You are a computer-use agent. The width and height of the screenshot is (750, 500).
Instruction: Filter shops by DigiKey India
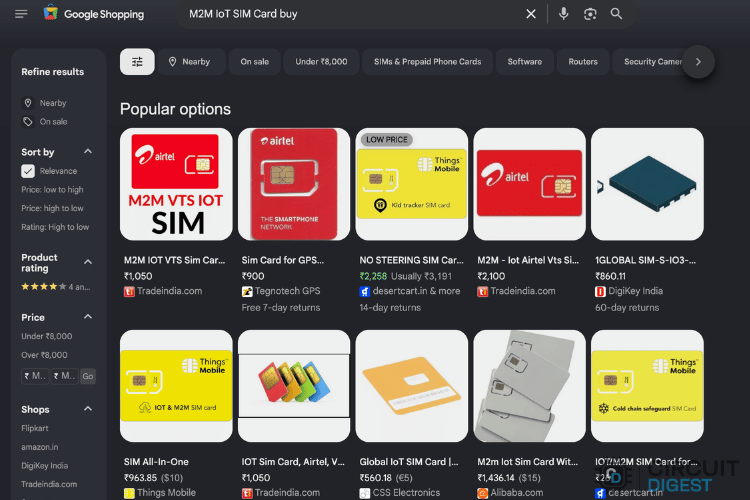tap(44, 466)
